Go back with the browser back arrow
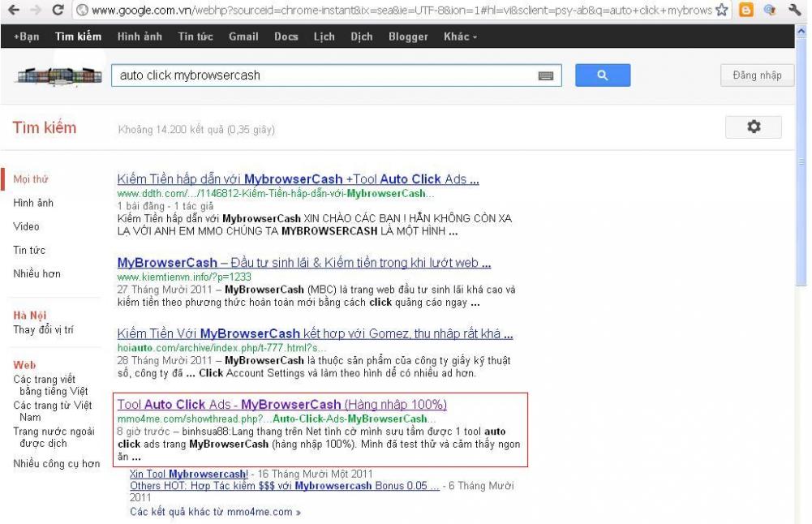Viewport: 812px width, 524px height. pos(14,10)
